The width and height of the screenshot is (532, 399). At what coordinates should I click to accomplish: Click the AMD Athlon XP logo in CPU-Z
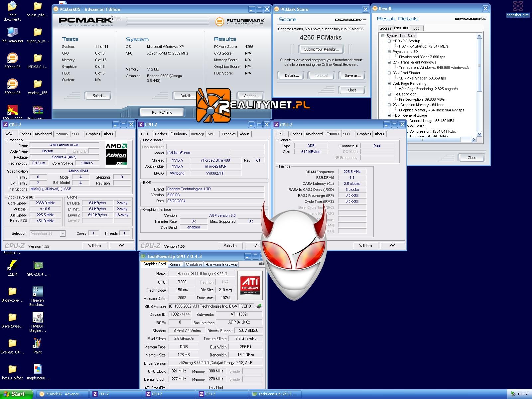[x=116, y=154]
